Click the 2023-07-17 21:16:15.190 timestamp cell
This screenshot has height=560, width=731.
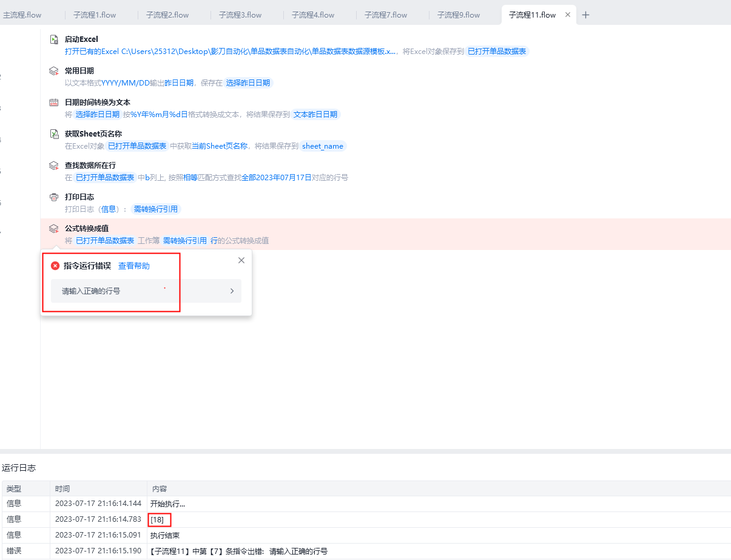[x=98, y=552]
